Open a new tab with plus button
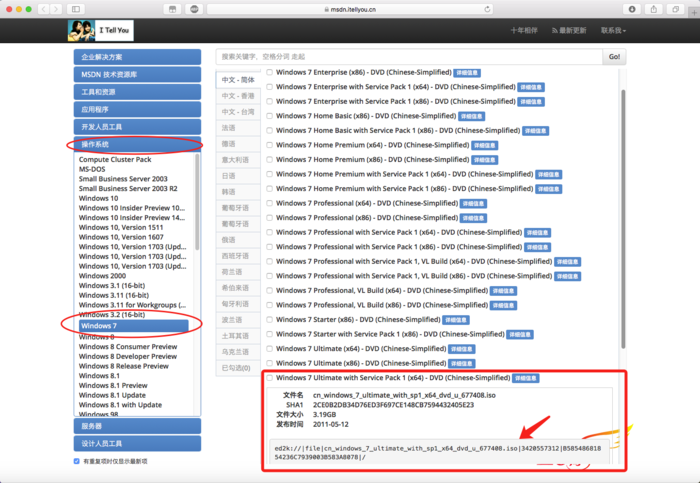Viewport: 700px width, 483px height. [x=694, y=12]
